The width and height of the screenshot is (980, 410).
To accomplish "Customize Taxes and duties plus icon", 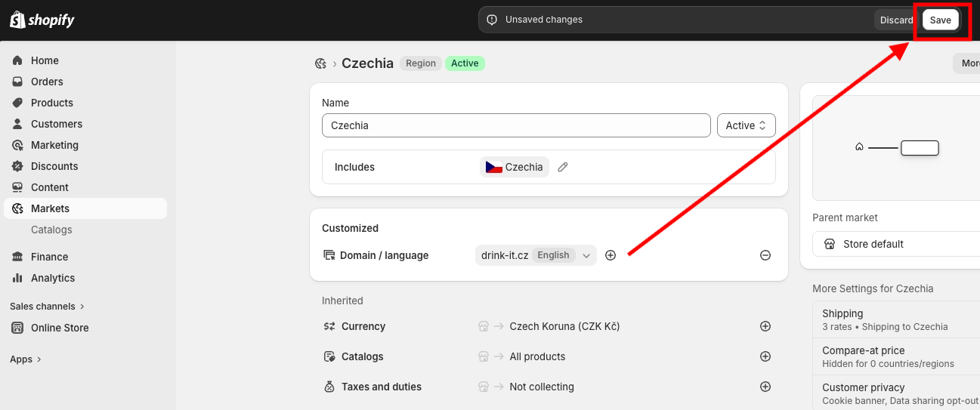I will [765, 387].
